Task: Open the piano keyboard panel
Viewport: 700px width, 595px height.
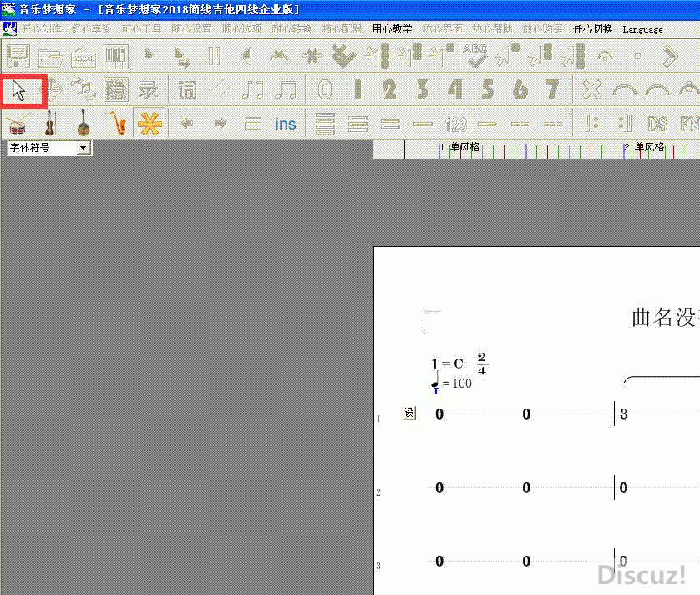Action: coord(116,57)
